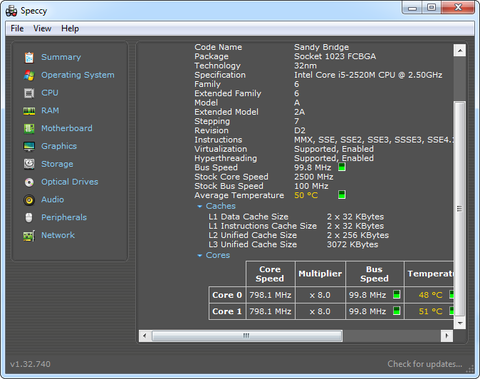
Task: Click the RAM memory stick icon
Action: 29,111
